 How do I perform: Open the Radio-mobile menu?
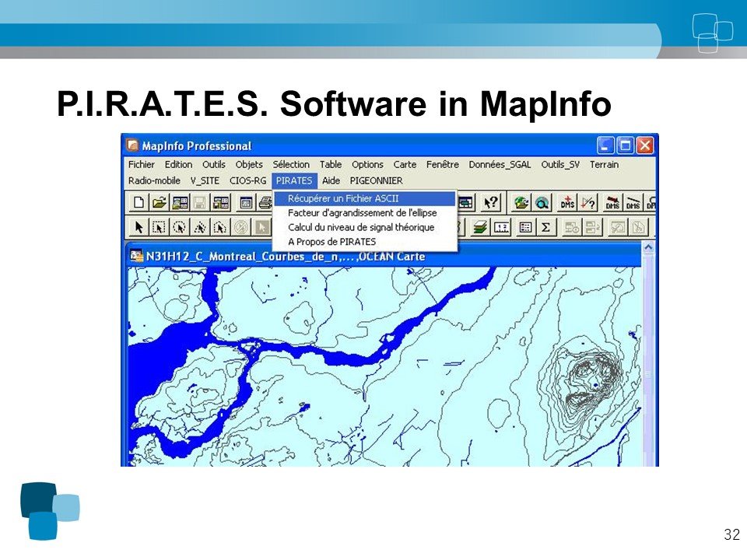pyautogui.click(x=154, y=180)
